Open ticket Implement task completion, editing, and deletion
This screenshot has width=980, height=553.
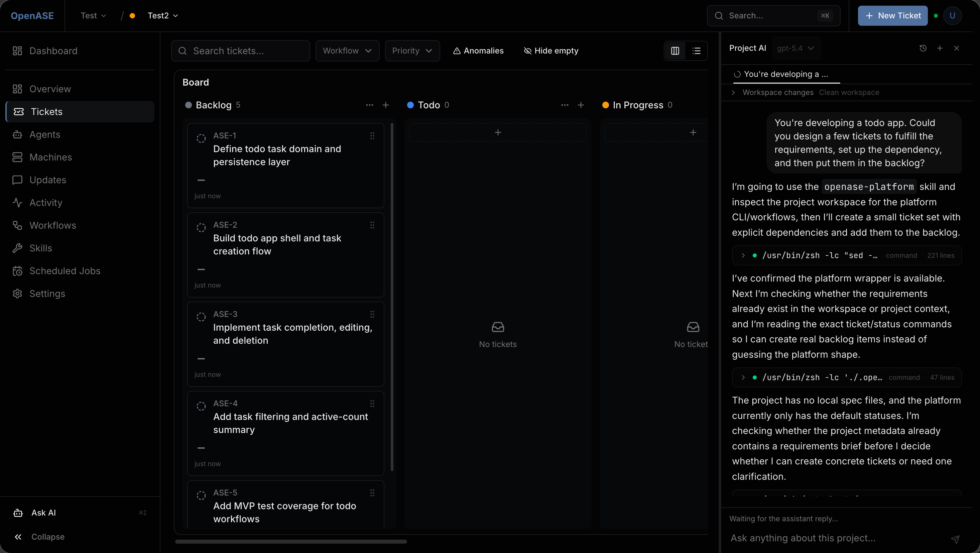286,344
